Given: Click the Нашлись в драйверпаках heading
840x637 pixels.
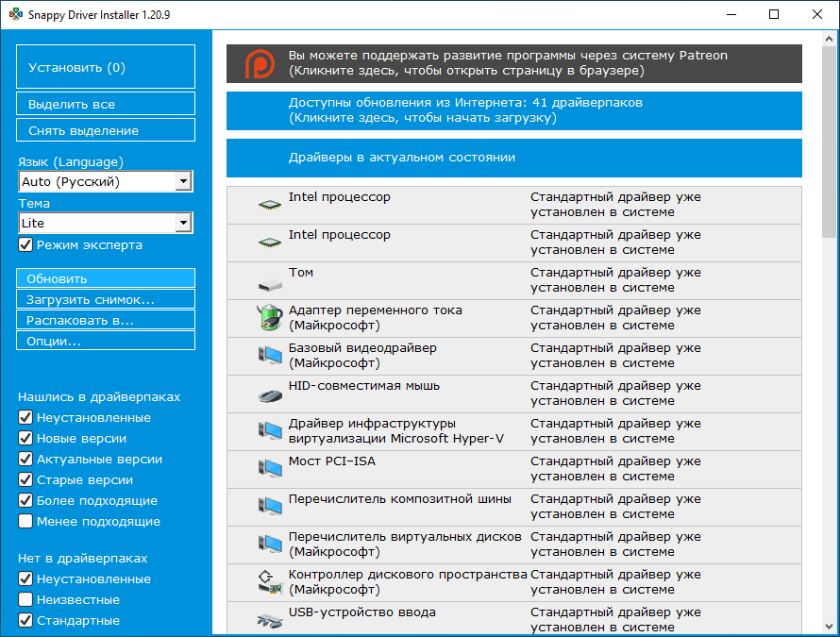Looking at the screenshot, I should click(x=99, y=397).
